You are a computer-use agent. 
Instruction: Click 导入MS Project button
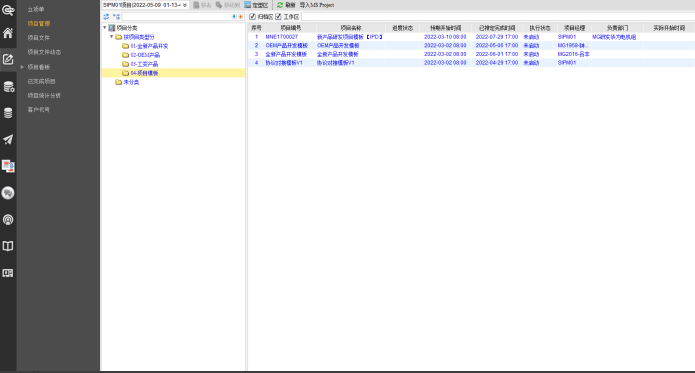tap(317, 5)
